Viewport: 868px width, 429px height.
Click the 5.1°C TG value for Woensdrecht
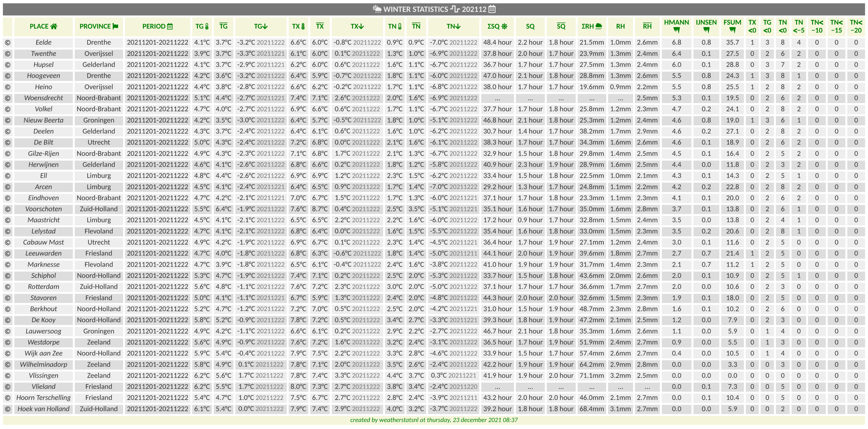click(x=202, y=98)
